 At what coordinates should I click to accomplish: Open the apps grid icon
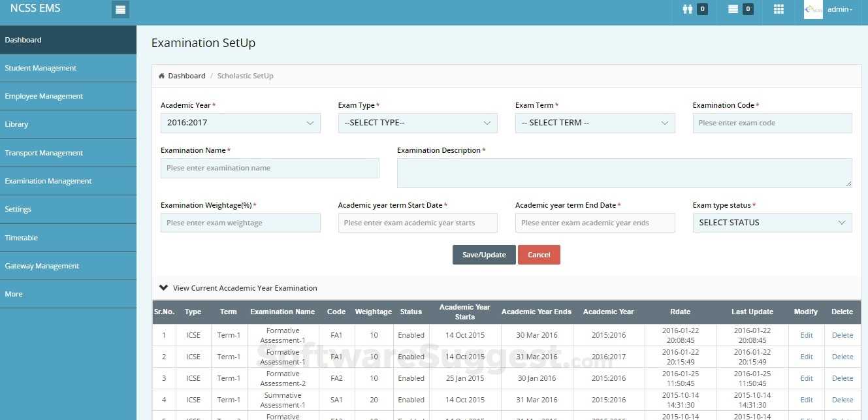coord(779,9)
